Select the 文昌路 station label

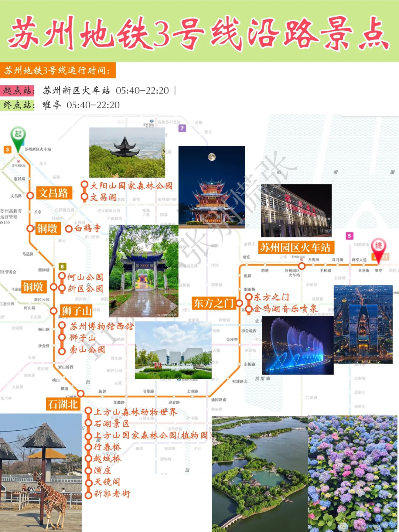coord(55,192)
